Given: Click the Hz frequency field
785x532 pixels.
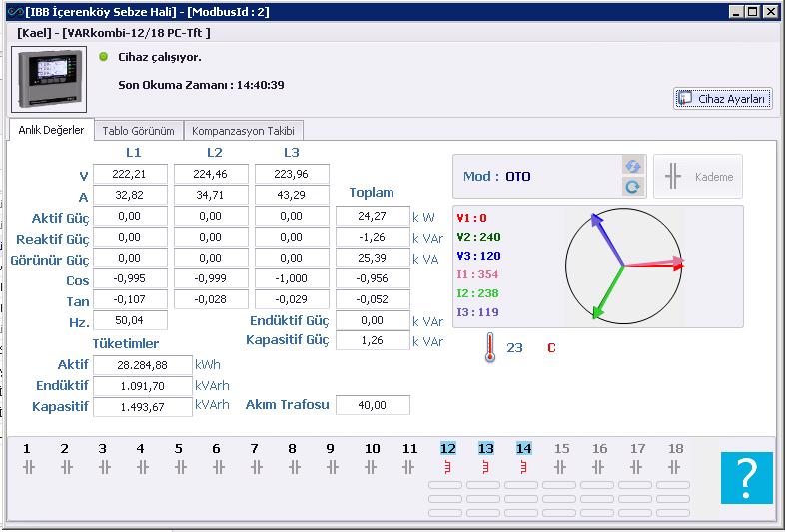Looking at the screenshot, I should click(130, 321).
